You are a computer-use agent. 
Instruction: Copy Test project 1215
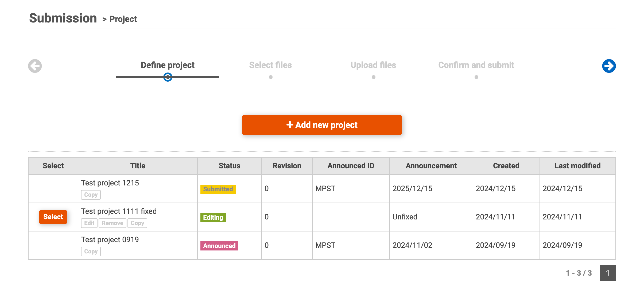coord(91,195)
